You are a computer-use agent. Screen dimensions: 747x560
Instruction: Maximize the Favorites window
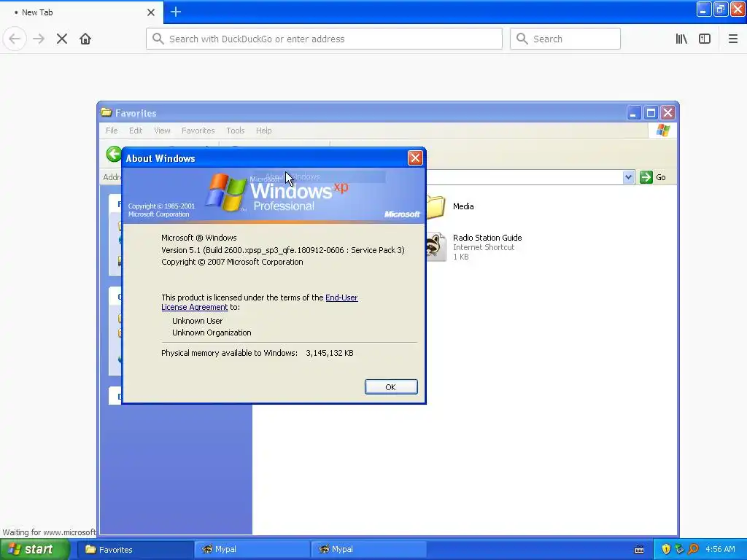tap(651, 113)
